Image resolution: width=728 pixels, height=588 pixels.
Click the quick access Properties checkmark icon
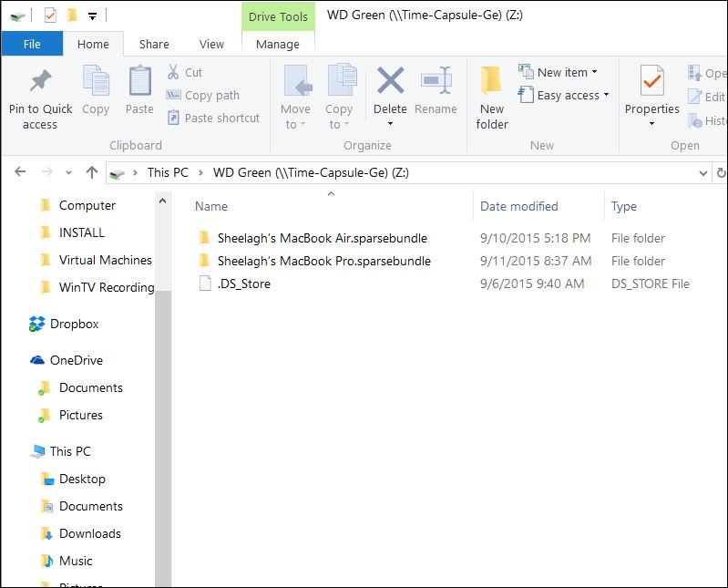(x=50, y=15)
